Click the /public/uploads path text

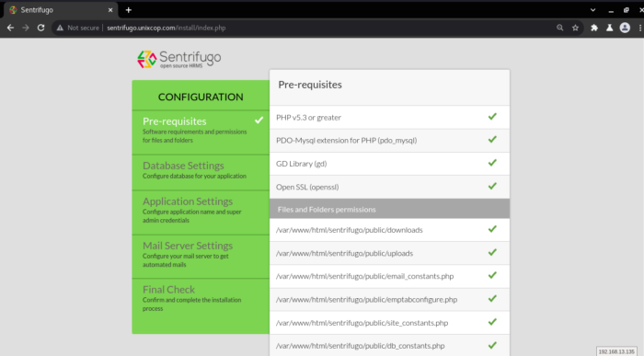click(345, 253)
